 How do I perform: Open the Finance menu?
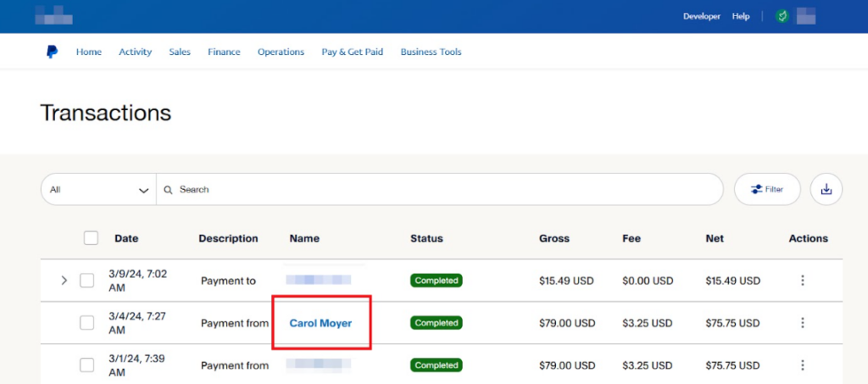[x=225, y=52]
